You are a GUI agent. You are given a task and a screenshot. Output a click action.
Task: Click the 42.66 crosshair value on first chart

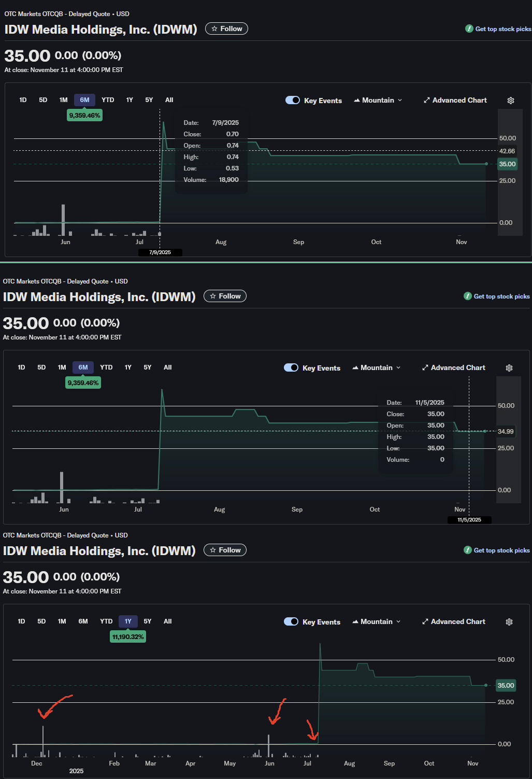(x=507, y=151)
